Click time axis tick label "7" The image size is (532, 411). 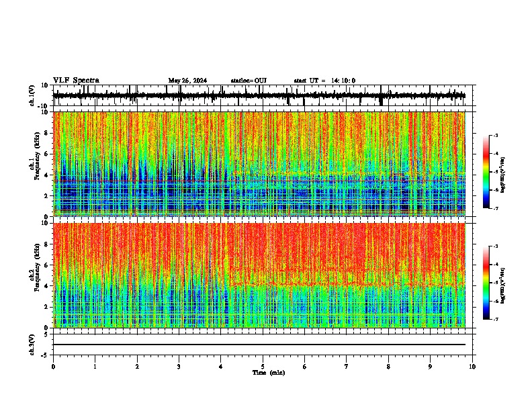click(x=347, y=367)
